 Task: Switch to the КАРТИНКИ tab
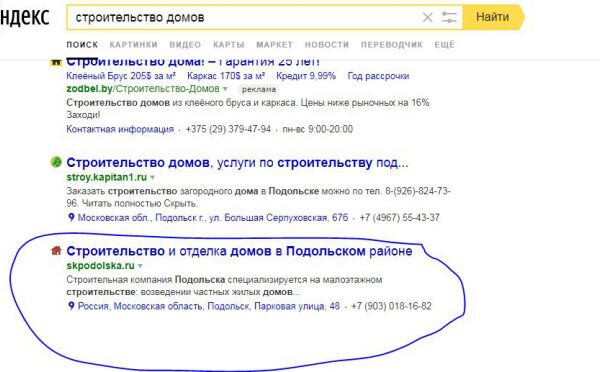tap(134, 45)
